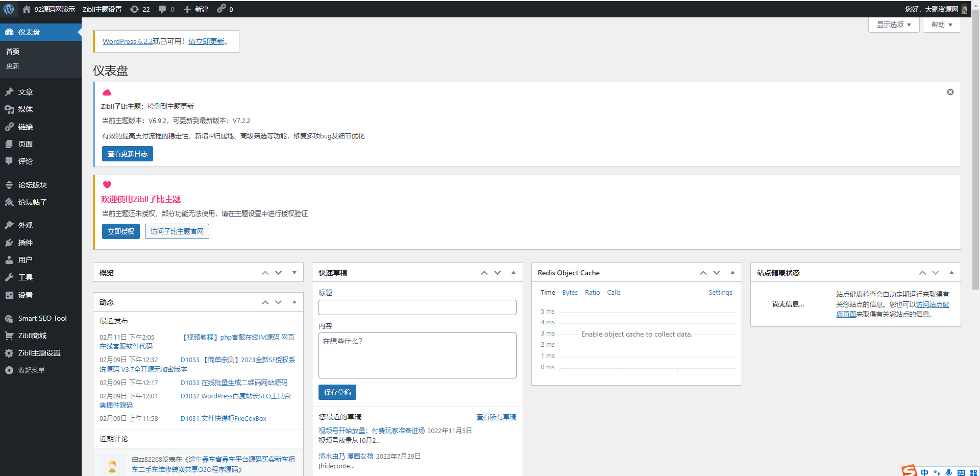Open the sidebar Zibll主题设置 gear icon
This screenshot has width=980, height=476.
9,353
